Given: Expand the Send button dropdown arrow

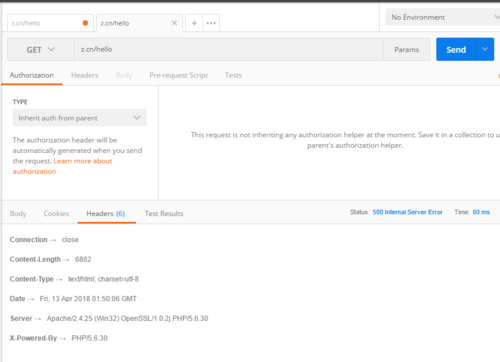Looking at the screenshot, I should click(x=485, y=49).
